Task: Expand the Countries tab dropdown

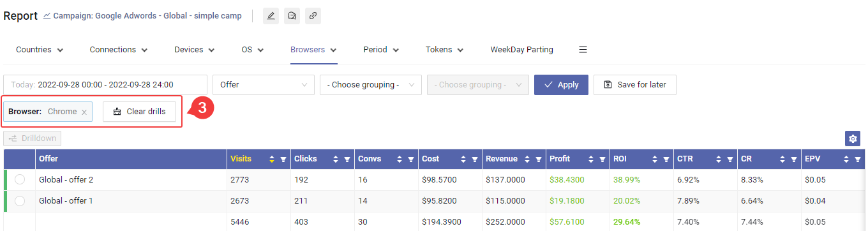Action: tap(60, 50)
